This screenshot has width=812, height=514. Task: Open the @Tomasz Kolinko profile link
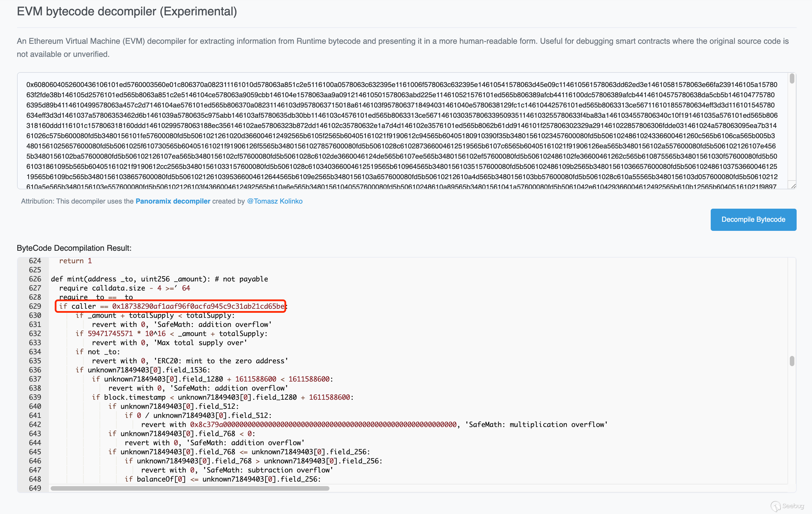point(275,201)
